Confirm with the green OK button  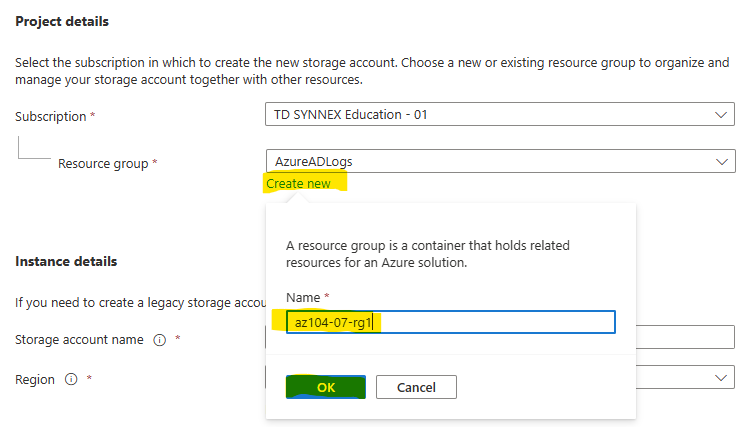pyautogui.click(x=326, y=387)
